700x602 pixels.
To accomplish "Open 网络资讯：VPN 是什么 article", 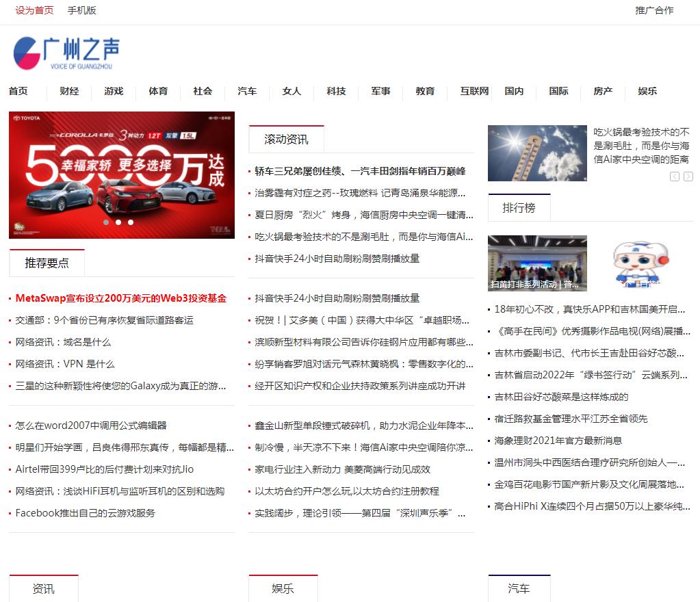I will 65,364.
